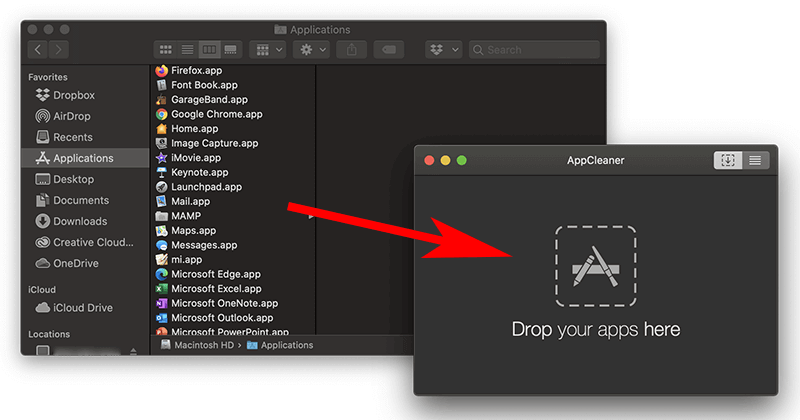This screenshot has height=420, width=800.
Task: Click the Microsoft OneNote.app icon
Action: pos(162,303)
